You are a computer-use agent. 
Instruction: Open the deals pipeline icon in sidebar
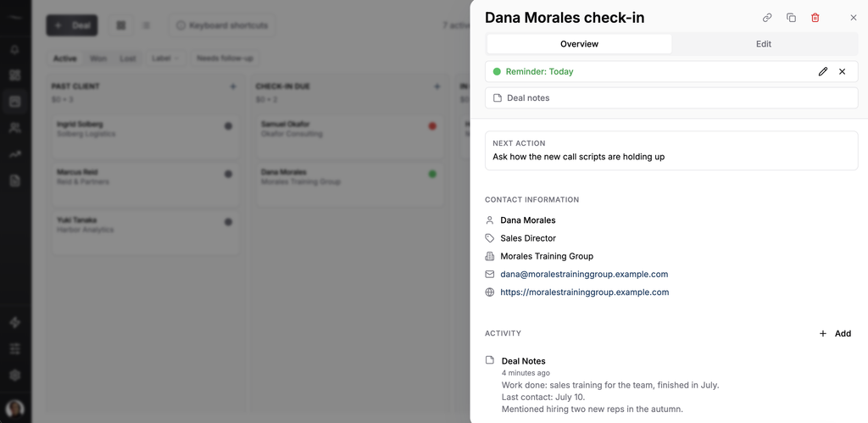click(x=15, y=102)
